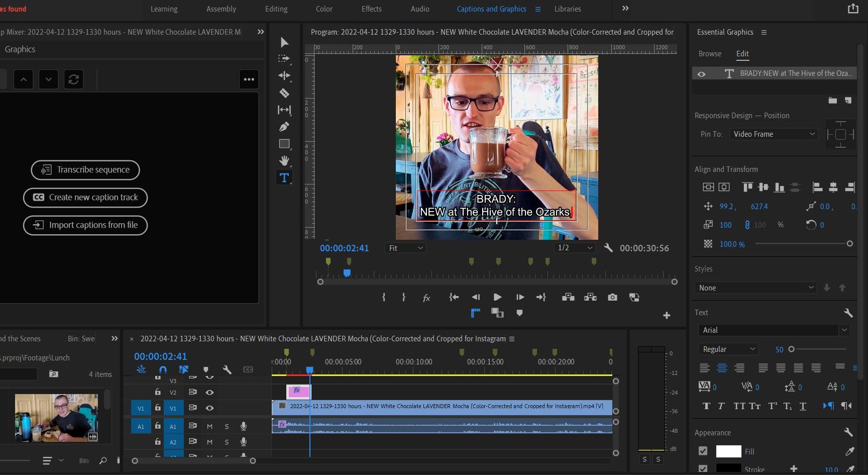
Task: Click the white Fill color swatch
Action: point(728,451)
